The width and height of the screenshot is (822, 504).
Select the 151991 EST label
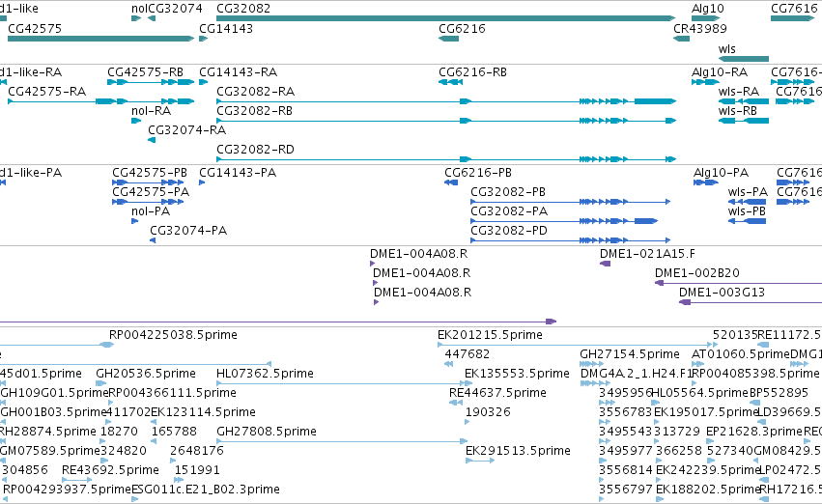tap(197, 470)
